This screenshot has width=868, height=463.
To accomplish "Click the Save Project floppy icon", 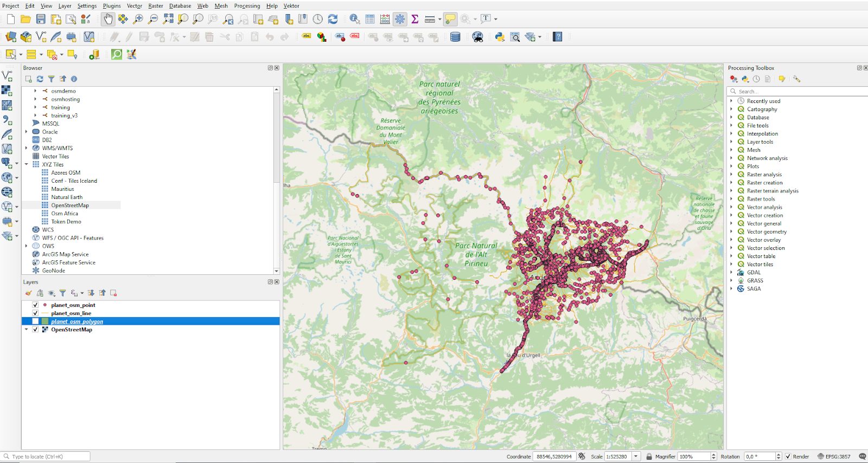I will pyautogui.click(x=41, y=20).
